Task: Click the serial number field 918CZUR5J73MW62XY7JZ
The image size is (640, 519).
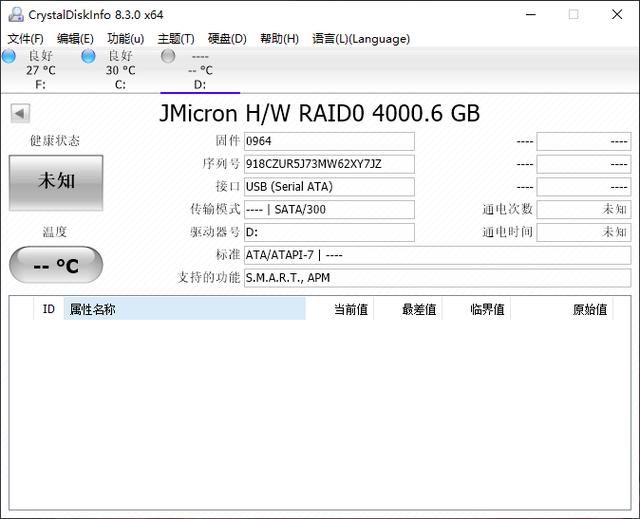Action: [x=329, y=164]
